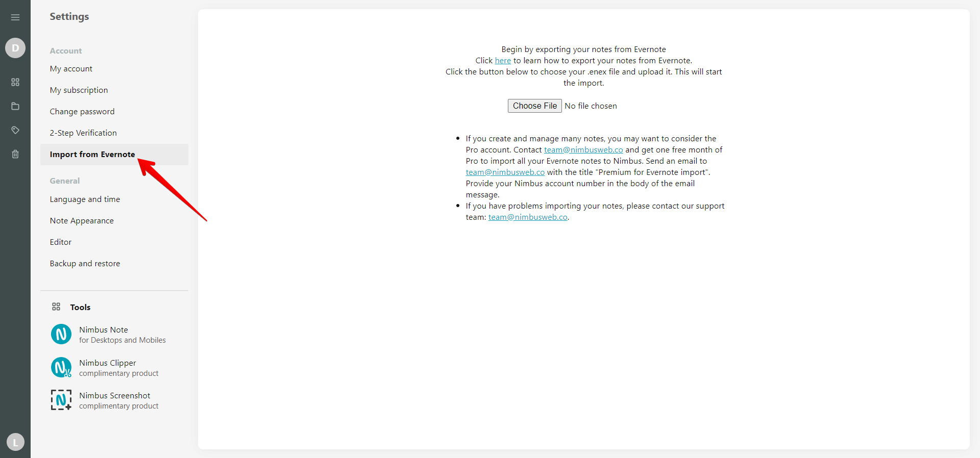Click the Choose File button
The height and width of the screenshot is (458, 980).
click(x=534, y=106)
